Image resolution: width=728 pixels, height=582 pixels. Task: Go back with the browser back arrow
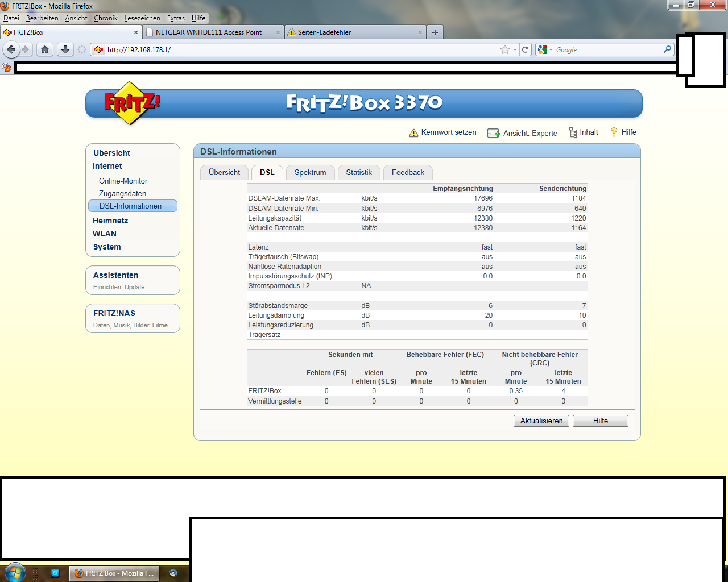coord(11,49)
